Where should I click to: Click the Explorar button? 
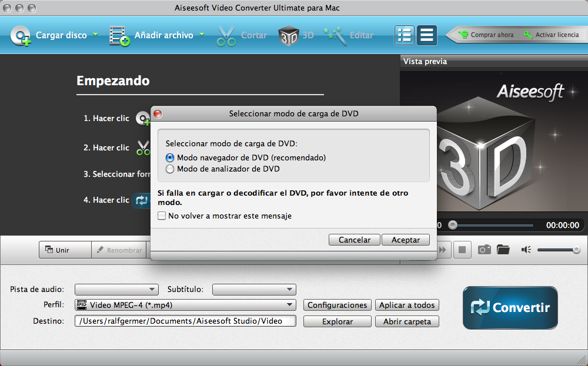coord(337,321)
